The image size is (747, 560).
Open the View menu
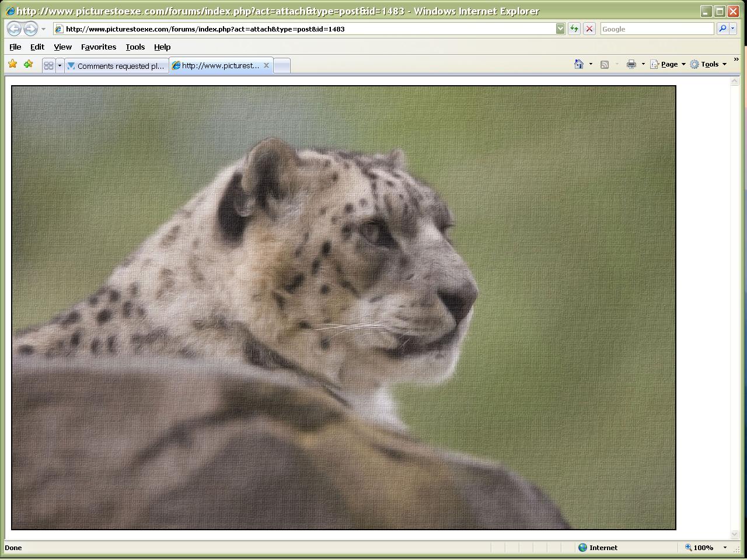(x=62, y=47)
